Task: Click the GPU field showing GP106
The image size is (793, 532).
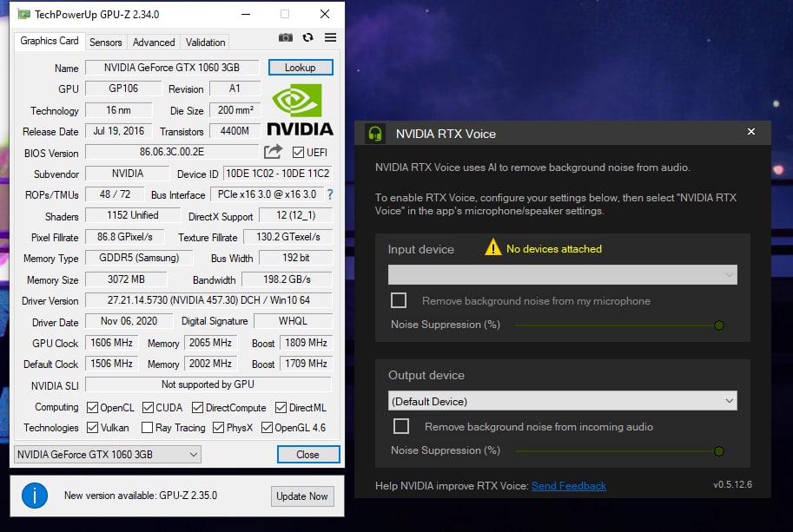Action: [123, 89]
